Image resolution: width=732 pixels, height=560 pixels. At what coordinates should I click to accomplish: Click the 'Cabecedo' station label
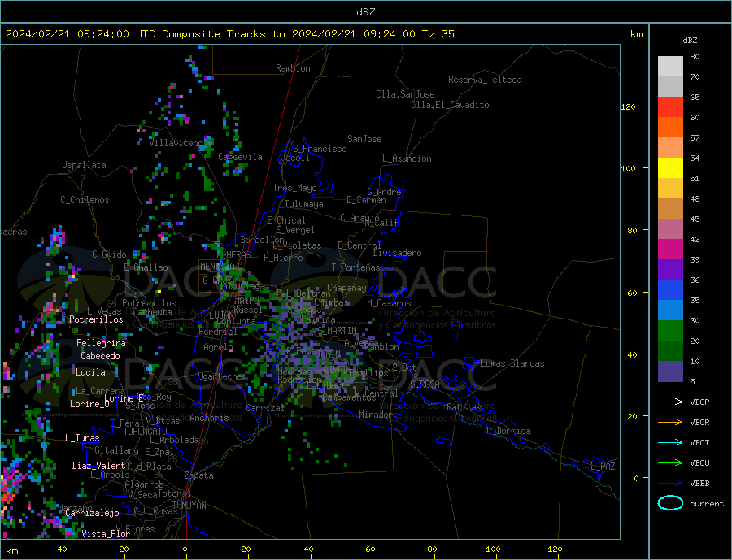click(100, 356)
